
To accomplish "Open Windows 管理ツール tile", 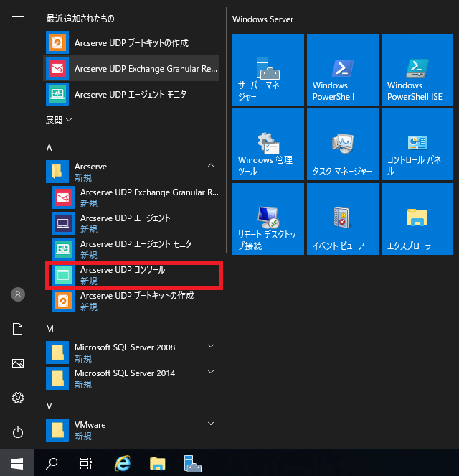I will coord(268,144).
